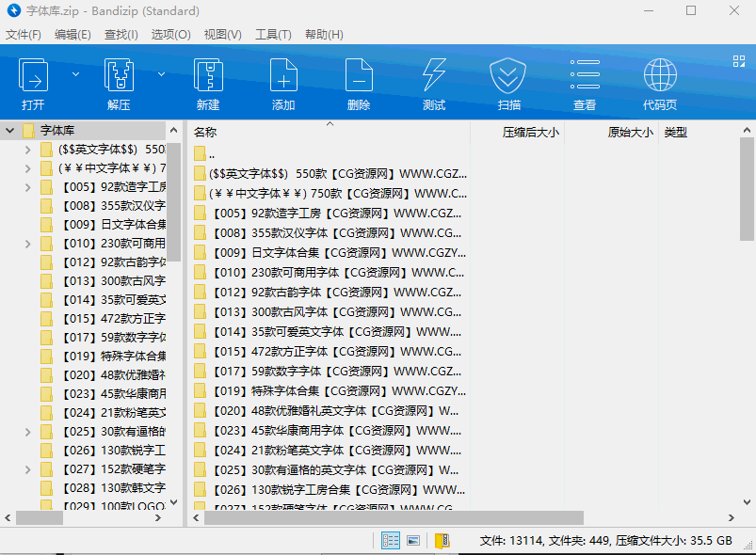Click the Open (打开) toolbar icon
This screenshot has width=756, height=555.
point(33,75)
